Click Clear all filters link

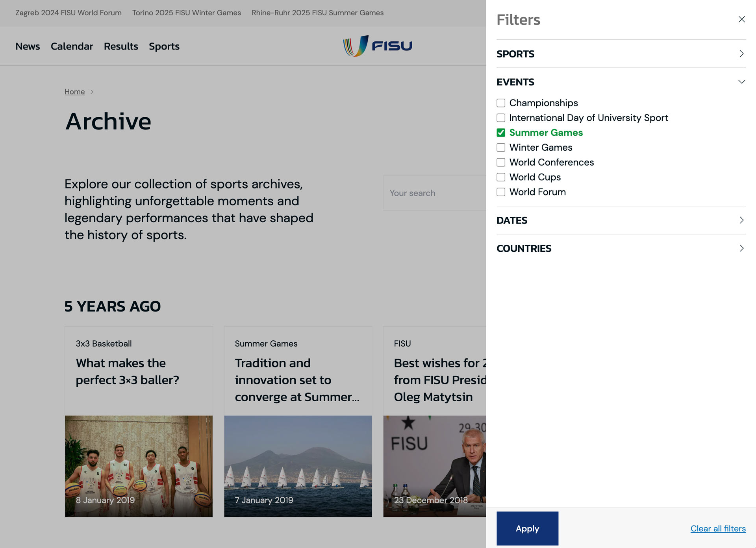coord(718,528)
